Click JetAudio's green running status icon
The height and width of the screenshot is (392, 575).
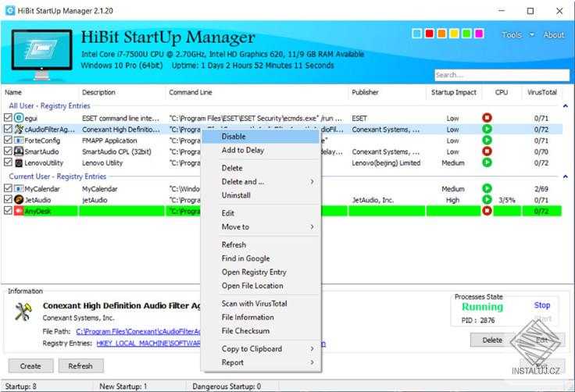pos(487,199)
